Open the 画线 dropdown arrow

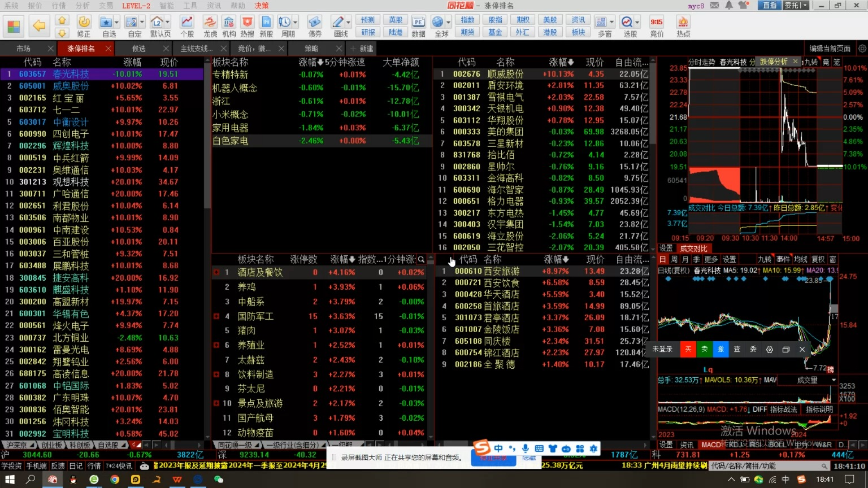[x=348, y=22]
